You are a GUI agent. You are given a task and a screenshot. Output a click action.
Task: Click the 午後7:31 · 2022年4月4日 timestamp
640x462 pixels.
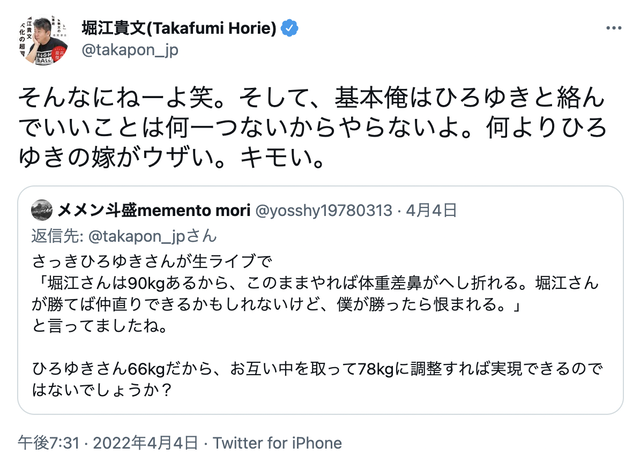click(108, 443)
